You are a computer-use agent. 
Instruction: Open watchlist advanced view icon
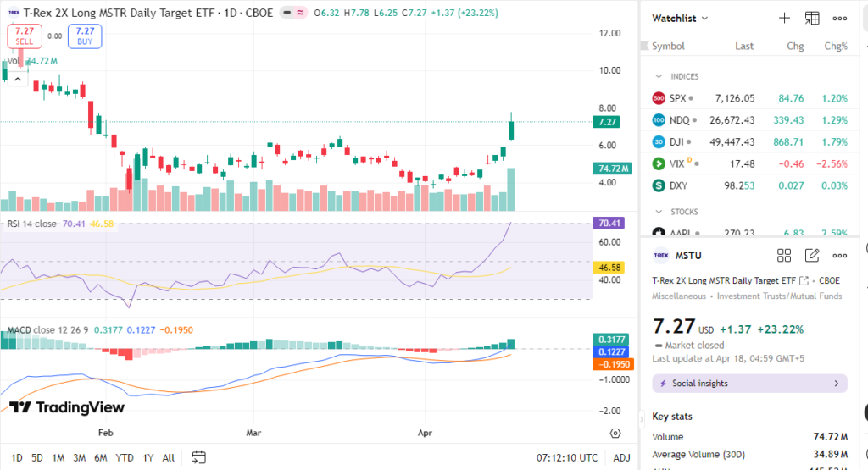coord(812,18)
